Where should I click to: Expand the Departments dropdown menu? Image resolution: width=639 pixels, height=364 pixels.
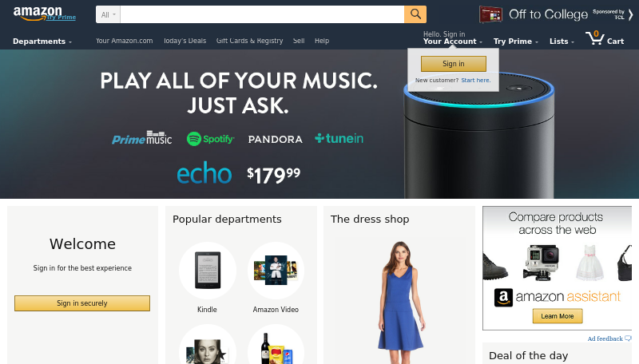point(42,42)
